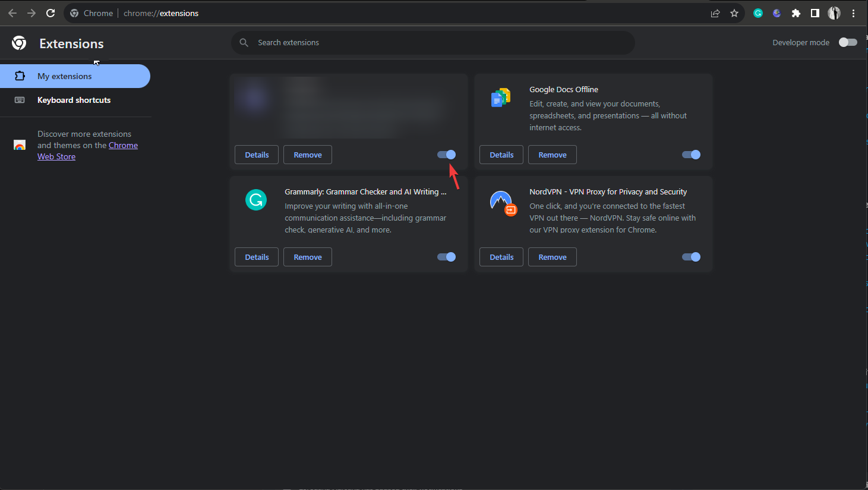Disable the Google Docs Offline extension
This screenshot has height=490, width=868.
click(691, 155)
